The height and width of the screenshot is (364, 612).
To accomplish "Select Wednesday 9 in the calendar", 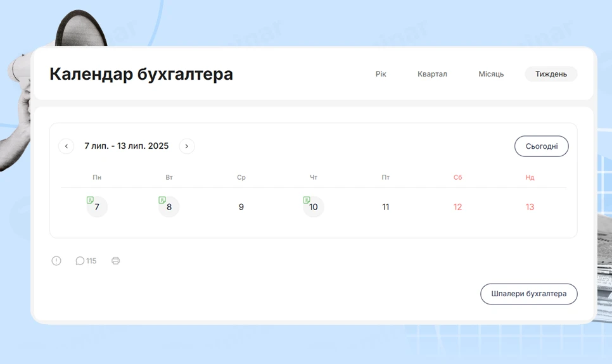I will (x=241, y=207).
